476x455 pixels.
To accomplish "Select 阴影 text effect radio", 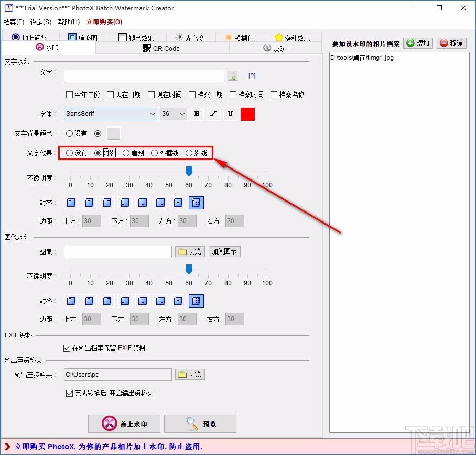I will click(105, 153).
